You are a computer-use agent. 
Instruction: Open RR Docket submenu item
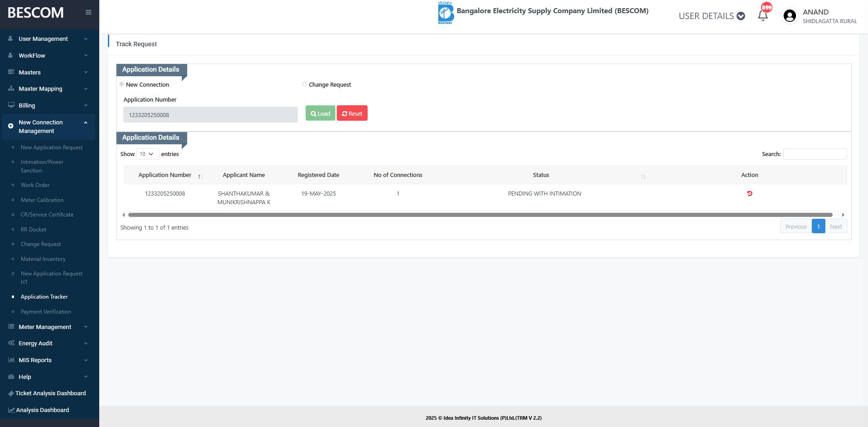(x=34, y=230)
